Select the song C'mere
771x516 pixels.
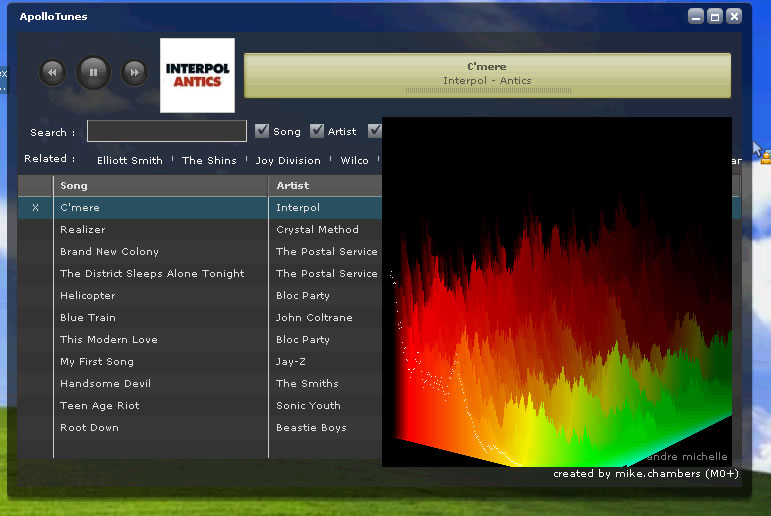tap(80, 208)
